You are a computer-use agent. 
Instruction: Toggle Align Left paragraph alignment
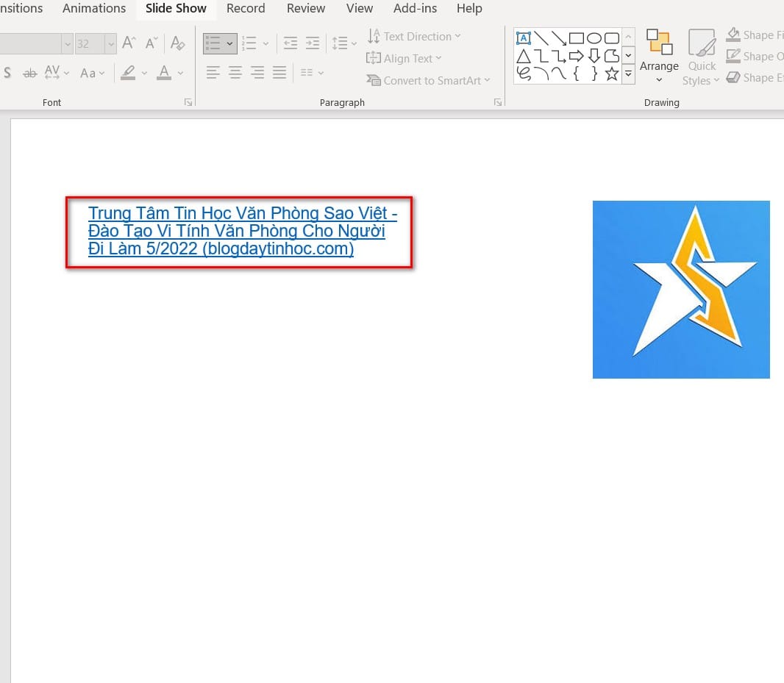click(x=213, y=73)
